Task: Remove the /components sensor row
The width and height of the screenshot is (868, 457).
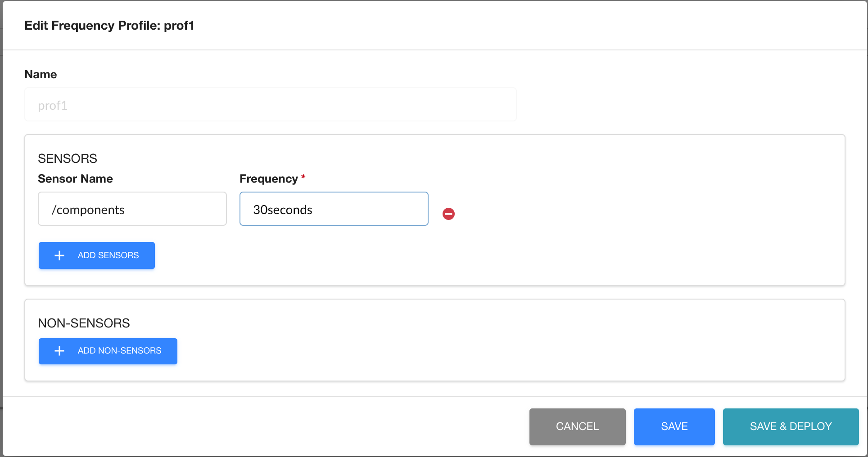Action: click(448, 214)
